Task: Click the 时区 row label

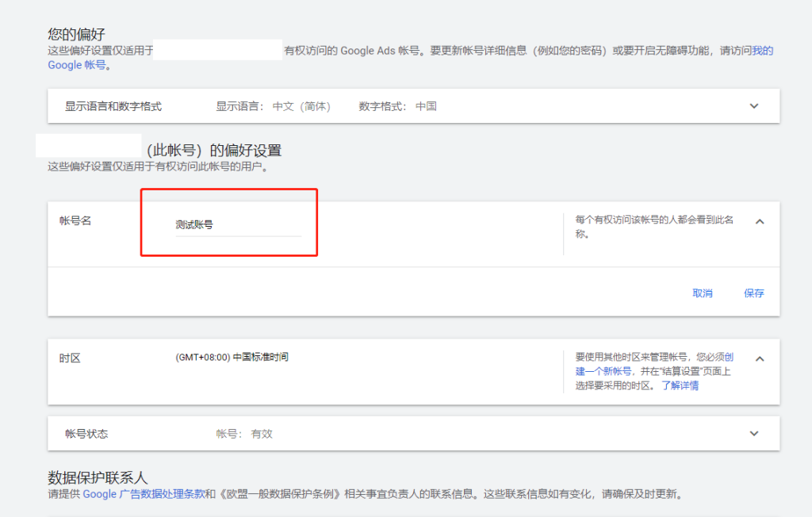Action: [70, 358]
